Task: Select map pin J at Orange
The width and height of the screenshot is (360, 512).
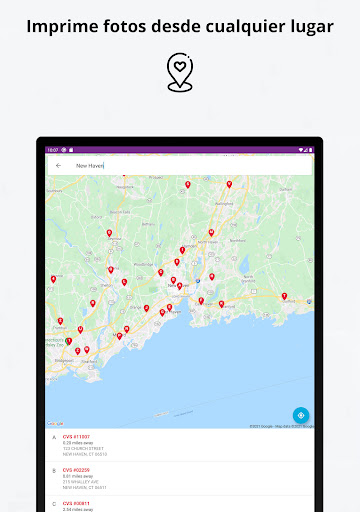Action: (146, 308)
